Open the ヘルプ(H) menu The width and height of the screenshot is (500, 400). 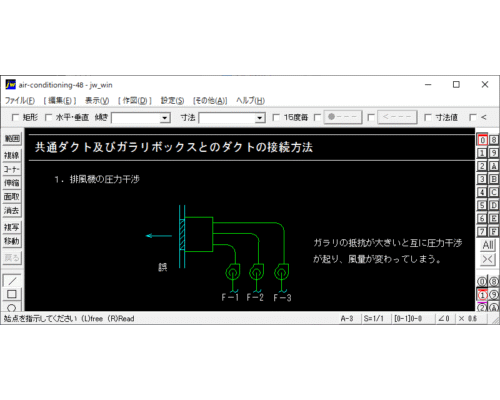point(250,100)
